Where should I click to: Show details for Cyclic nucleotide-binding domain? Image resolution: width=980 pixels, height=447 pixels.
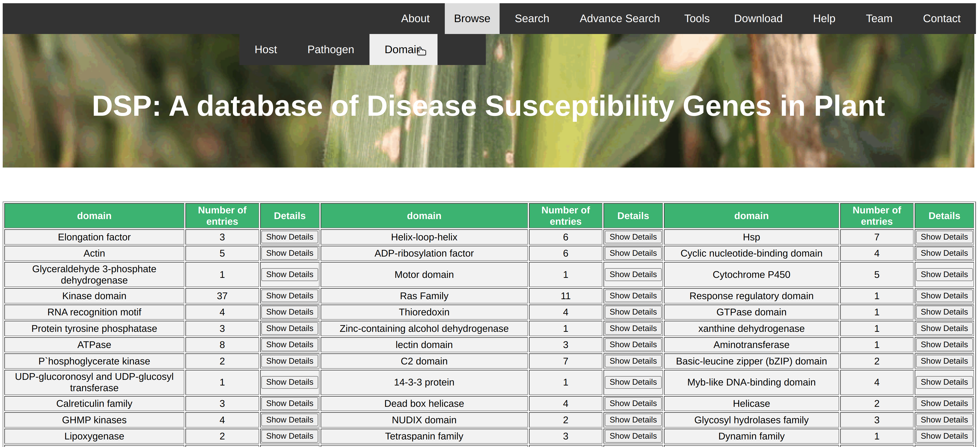click(944, 253)
